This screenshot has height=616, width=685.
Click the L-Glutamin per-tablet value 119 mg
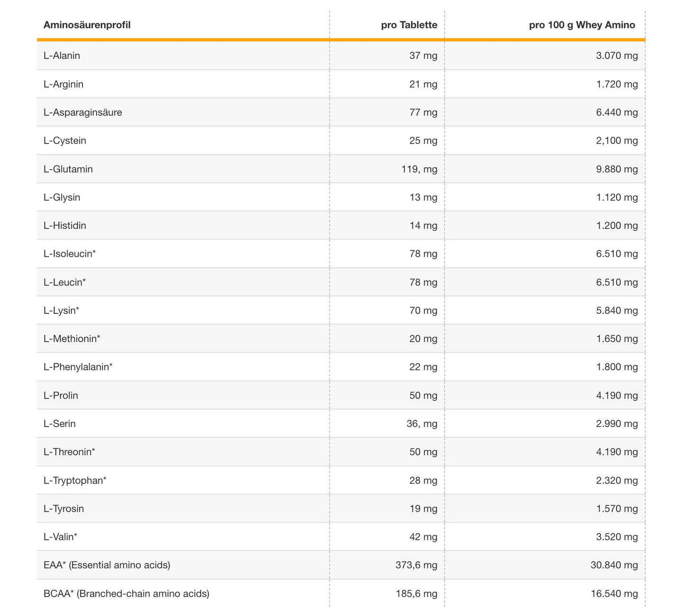click(419, 169)
